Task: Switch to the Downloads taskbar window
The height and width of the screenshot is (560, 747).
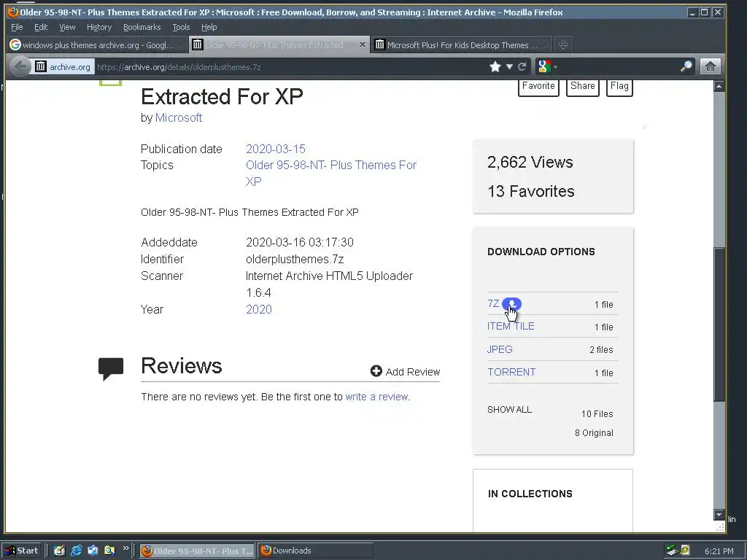Action: [x=315, y=551]
